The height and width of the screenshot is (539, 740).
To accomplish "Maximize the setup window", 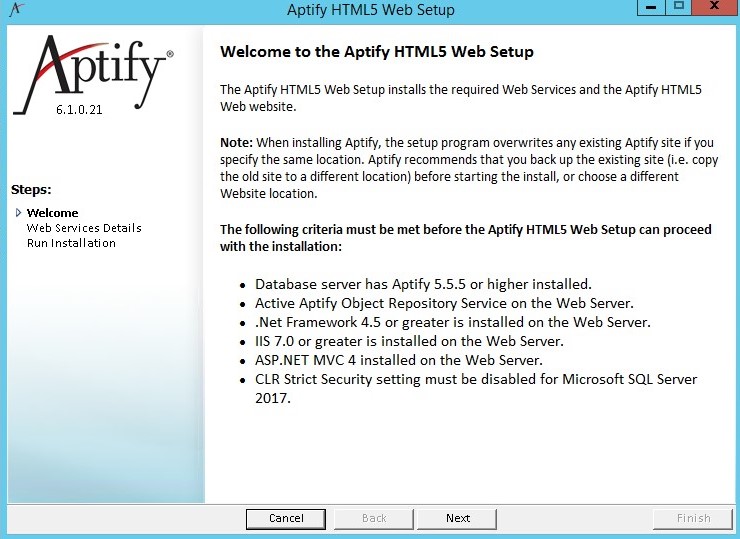I will pyautogui.click(x=679, y=7).
